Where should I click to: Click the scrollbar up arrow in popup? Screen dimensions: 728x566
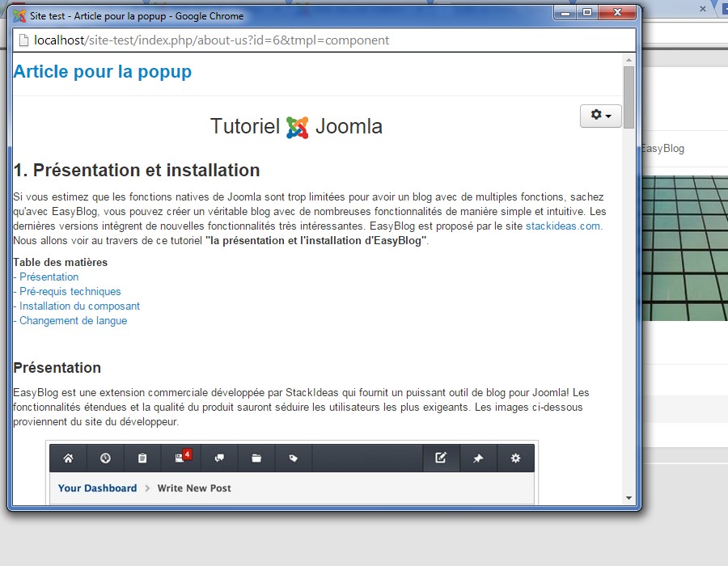[629, 60]
